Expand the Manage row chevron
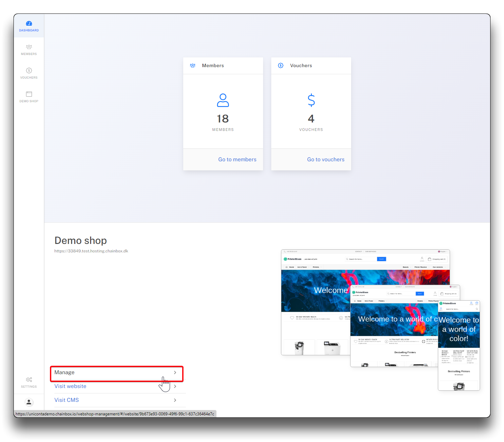504x442 pixels. coord(175,372)
